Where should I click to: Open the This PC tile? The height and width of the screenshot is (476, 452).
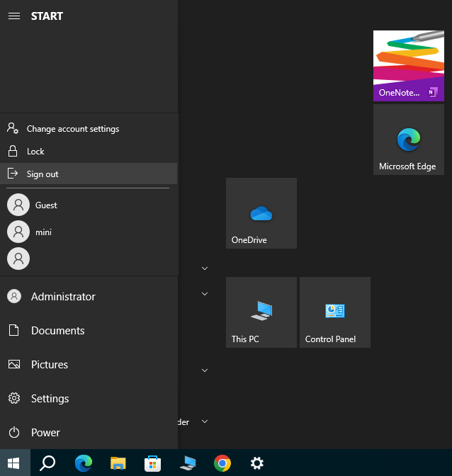(261, 312)
